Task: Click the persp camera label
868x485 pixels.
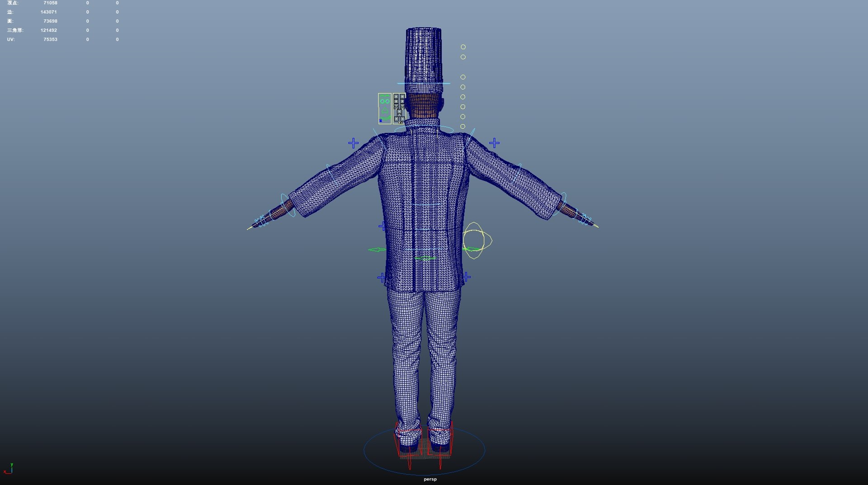Action: pyautogui.click(x=430, y=479)
